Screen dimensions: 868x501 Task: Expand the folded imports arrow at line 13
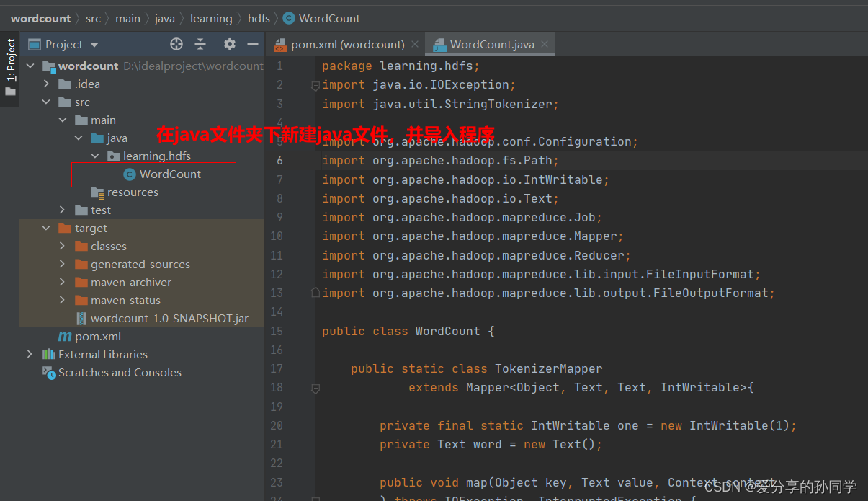315,293
